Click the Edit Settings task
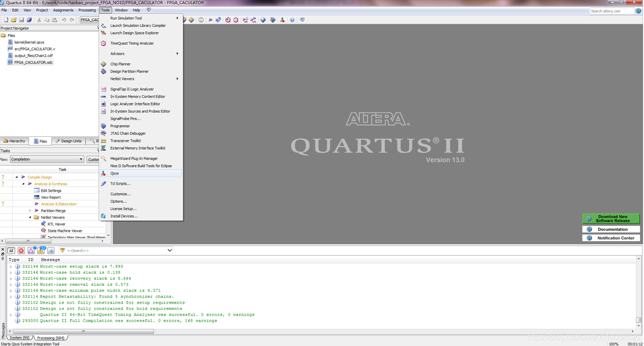This screenshot has width=644, height=346. [51, 191]
